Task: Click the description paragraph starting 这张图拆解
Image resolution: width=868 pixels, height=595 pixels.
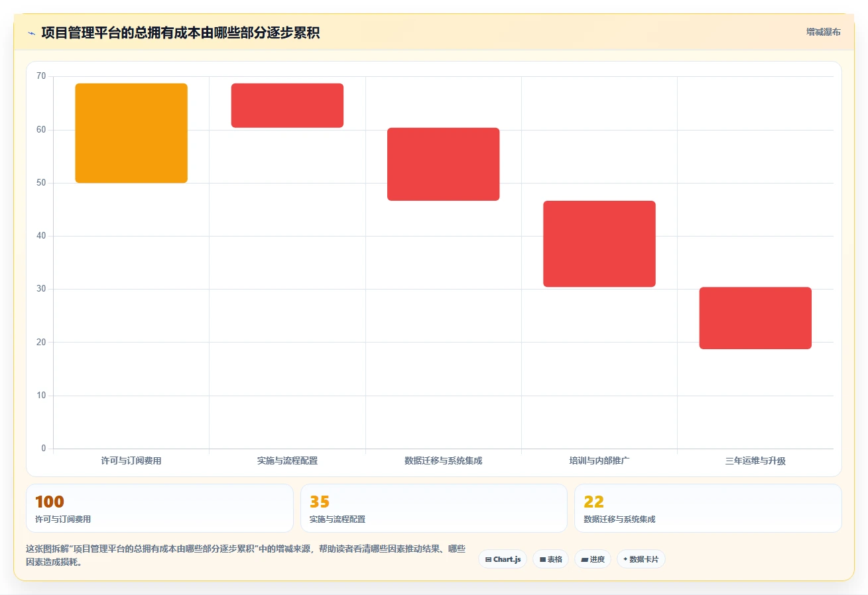Action: point(245,556)
